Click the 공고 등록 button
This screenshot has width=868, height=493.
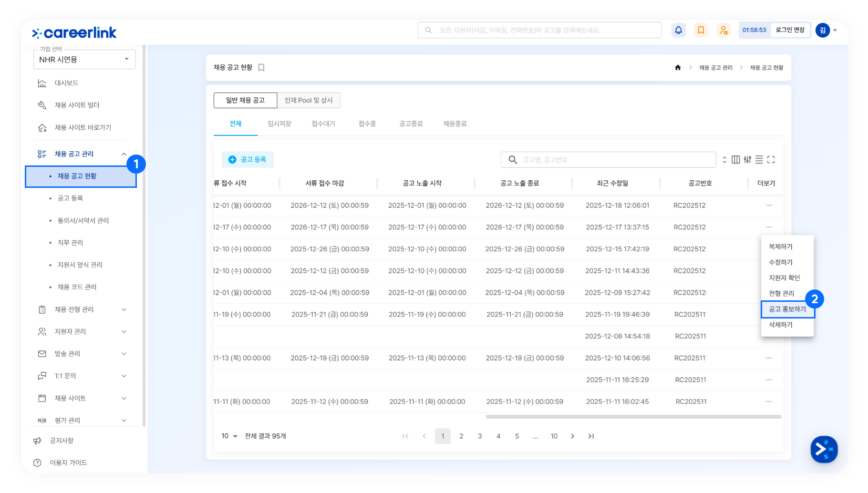pyautogui.click(x=248, y=160)
